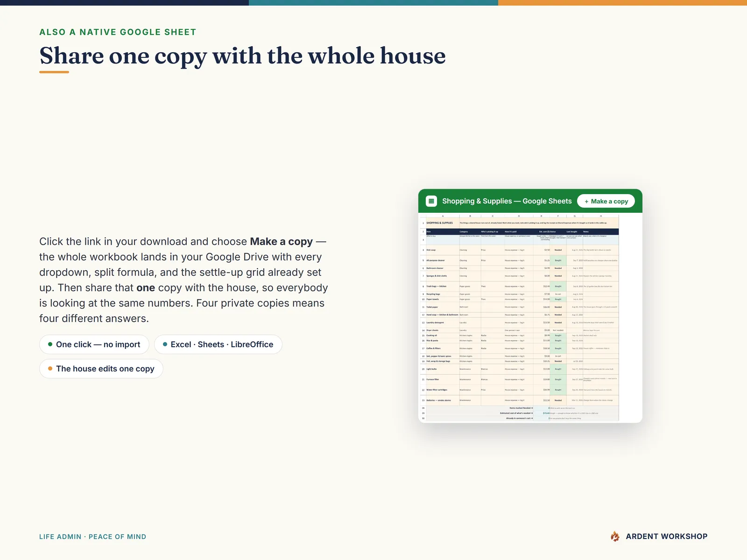Click the 'Excel · Sheets · LibreOffice' chip
The width and height of the screenshot is (747, 560).
click(x=218, y=344)
